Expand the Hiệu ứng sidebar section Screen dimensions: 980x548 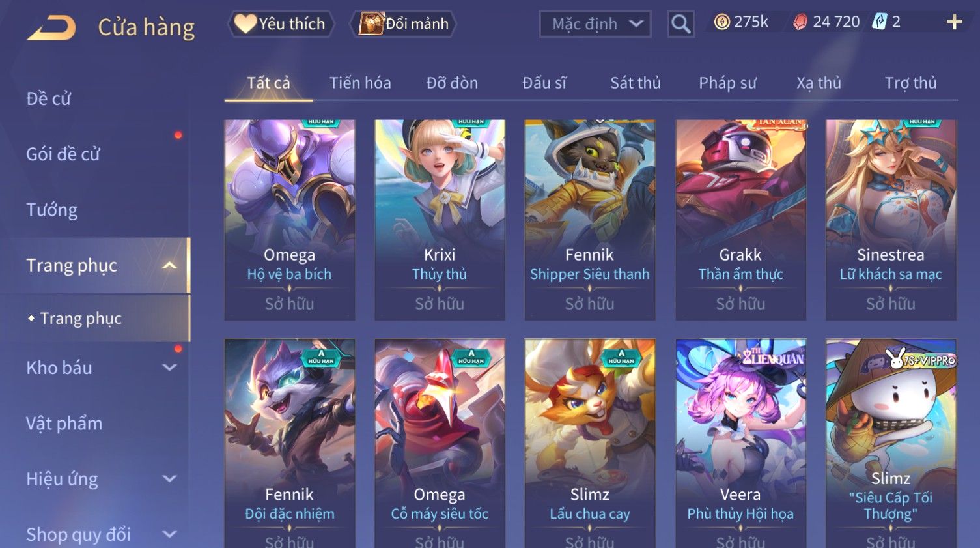click(169, 479)
